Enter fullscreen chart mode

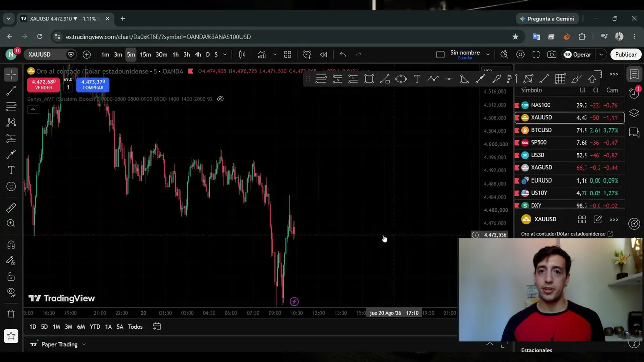(x=536, y=54)
